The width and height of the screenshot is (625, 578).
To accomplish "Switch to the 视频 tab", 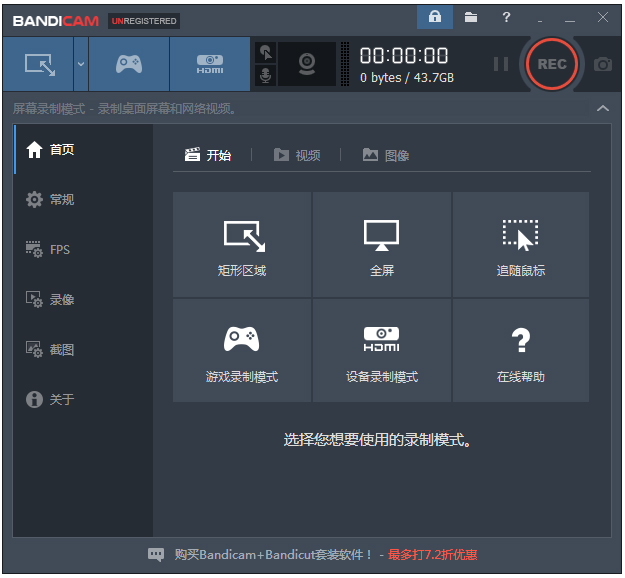I will pos(297,155).
